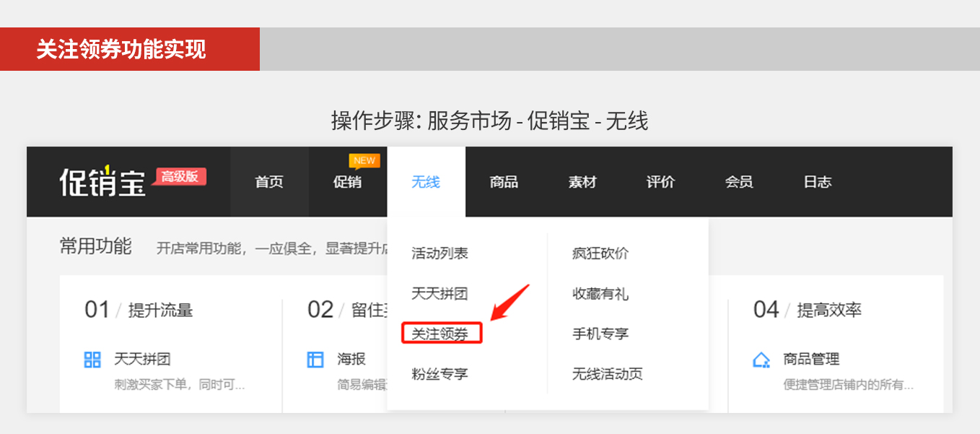Click the 海报 link in card 02
The image size is (980, 434).
coord(351,359)
